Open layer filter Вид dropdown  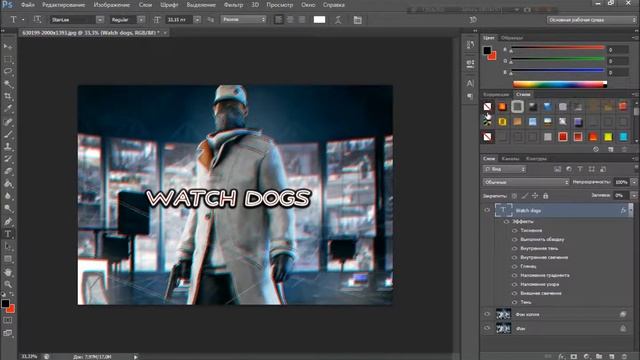click(x=504, y=169)
